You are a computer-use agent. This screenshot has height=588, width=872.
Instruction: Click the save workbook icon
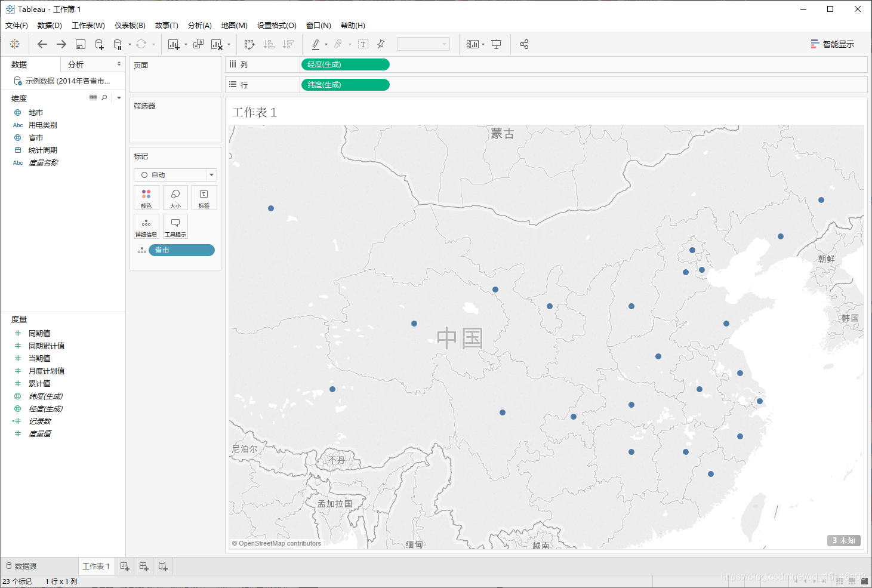pos(81,44)
